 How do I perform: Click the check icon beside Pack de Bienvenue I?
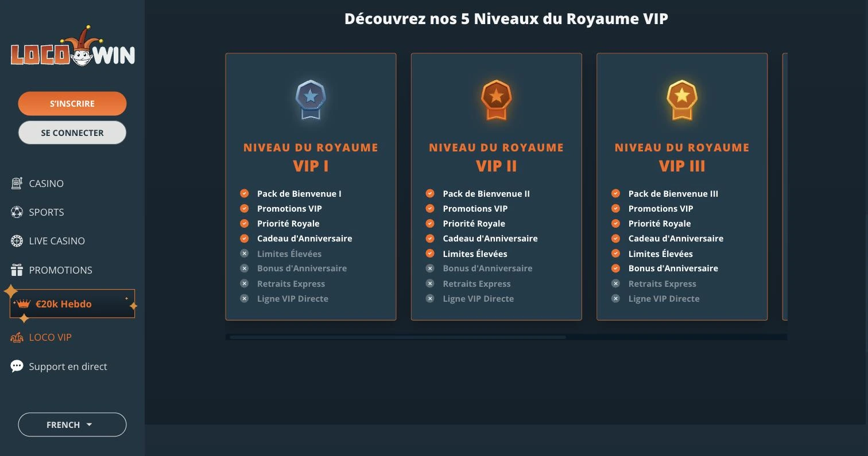245,193
